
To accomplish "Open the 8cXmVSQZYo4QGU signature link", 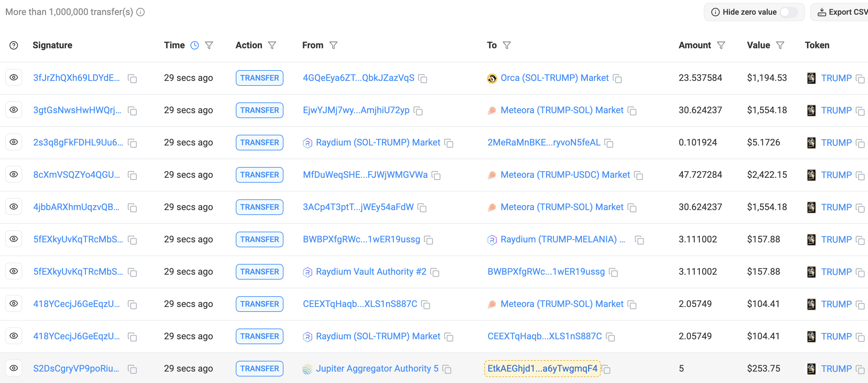I will (76, 175).
